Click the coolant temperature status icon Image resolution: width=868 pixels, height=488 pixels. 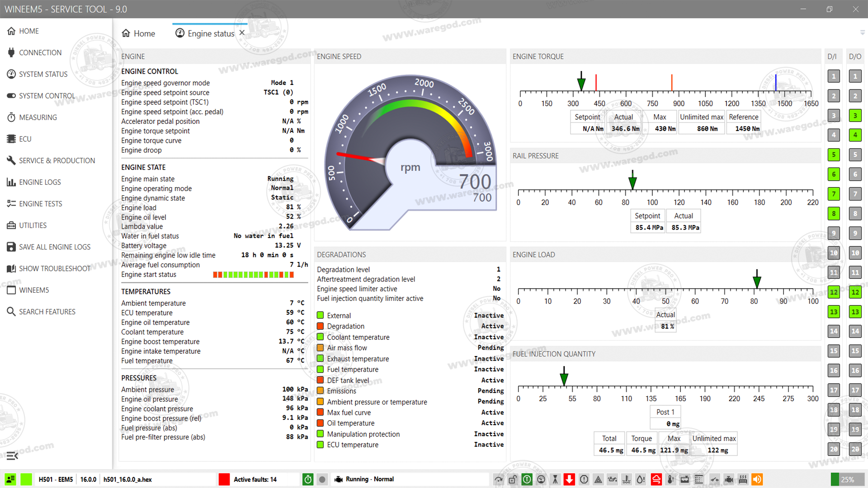(627, 479)
